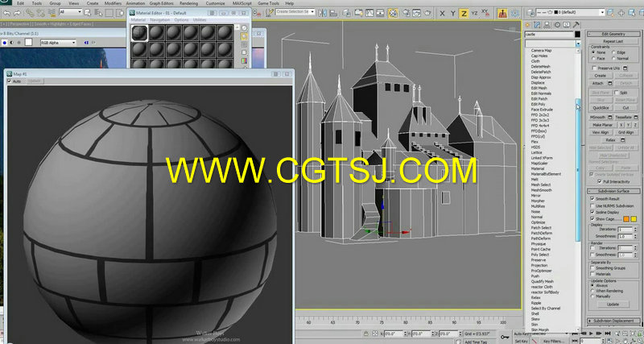Click the Redo arrow icon
644x344 pixels.
click(x=18, y=13)
